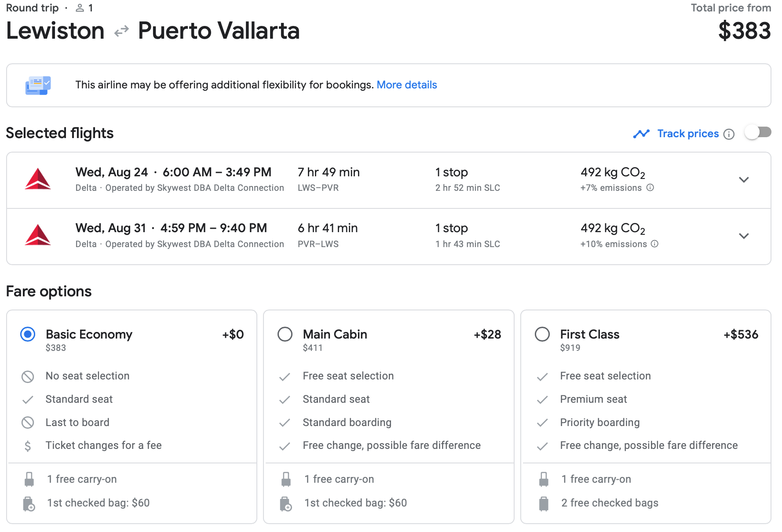The height and width of the screenshot is (532, 782).
Task: Click the First Class +$536 fare card
Action: (x=646, y=417)
